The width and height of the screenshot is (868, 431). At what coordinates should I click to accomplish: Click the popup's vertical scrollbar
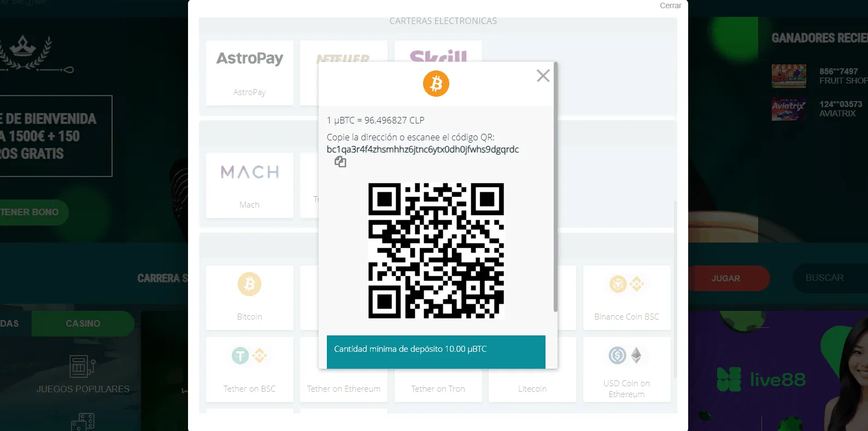pyautogui.click(x=555, y=187)
